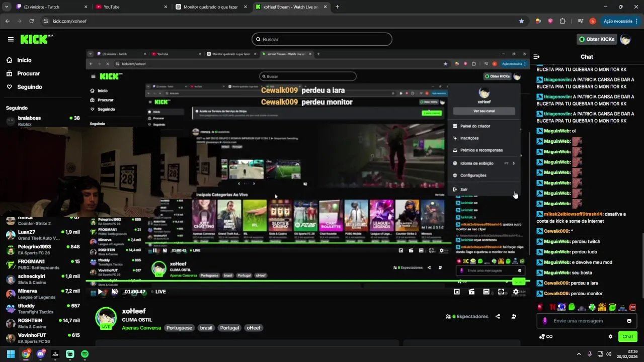Open Chrome tab search dropdown arrow
The height and width of the screenshot is (362, 644).
point(7,7)
